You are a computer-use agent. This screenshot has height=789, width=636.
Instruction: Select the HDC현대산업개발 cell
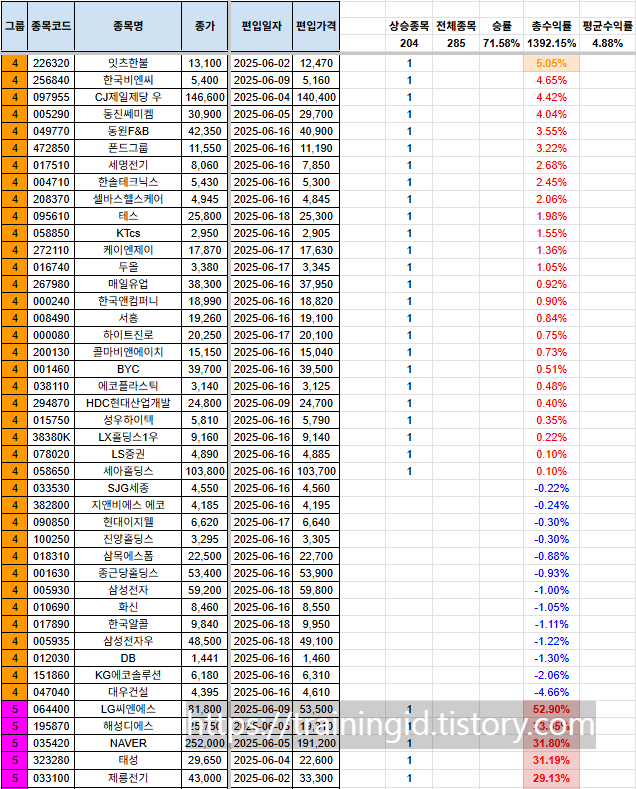click(128, 404)
